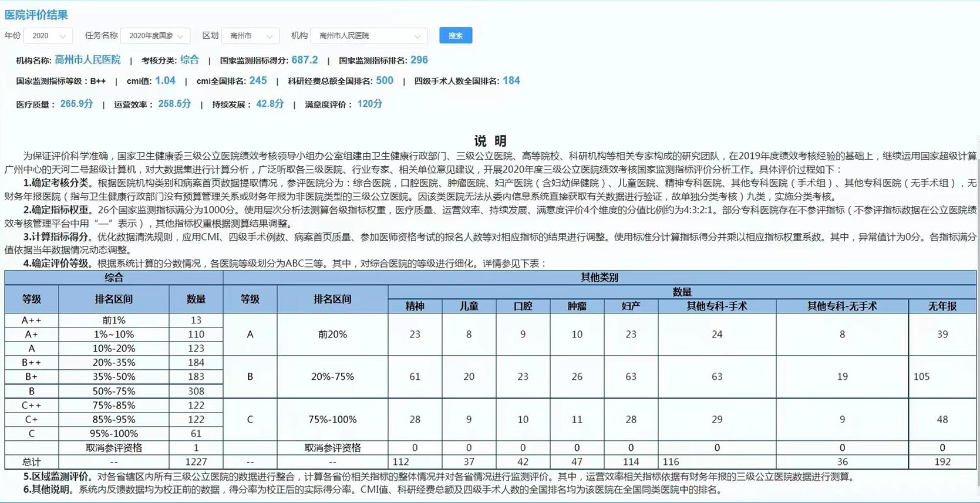Click the 说明 section heading
The height and width of the screenshot is (503, 980).
(490, 141)
